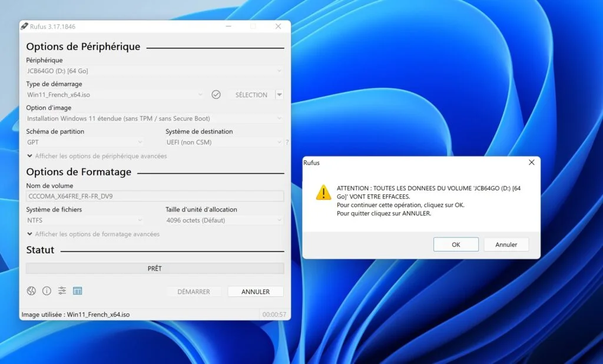Open the Taille d'unité d'allocation dropdown

pos(224,220)
